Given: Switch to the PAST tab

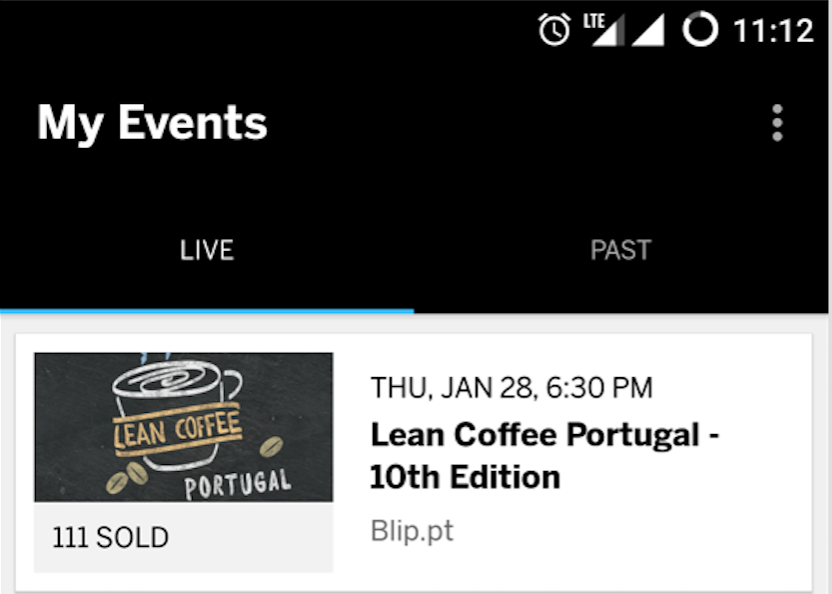Looking at the screenshot, I should (x=621, y=250).
